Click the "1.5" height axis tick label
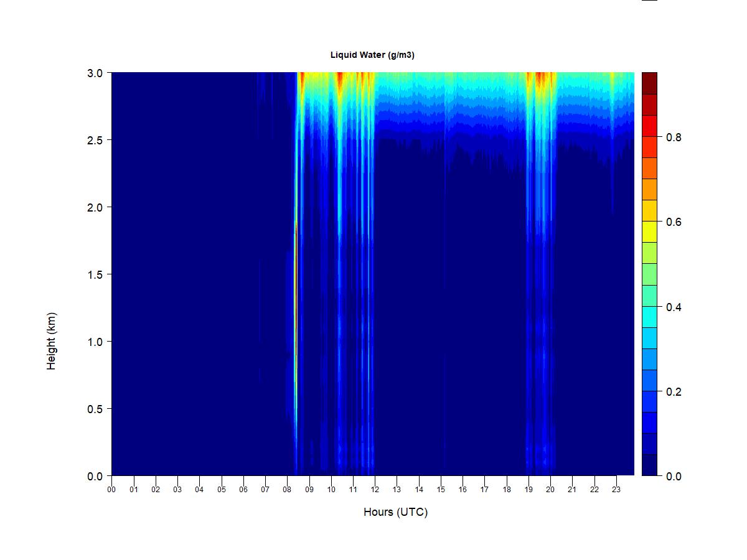Screen dimensions: 747x560 click(x=95, y=274)
